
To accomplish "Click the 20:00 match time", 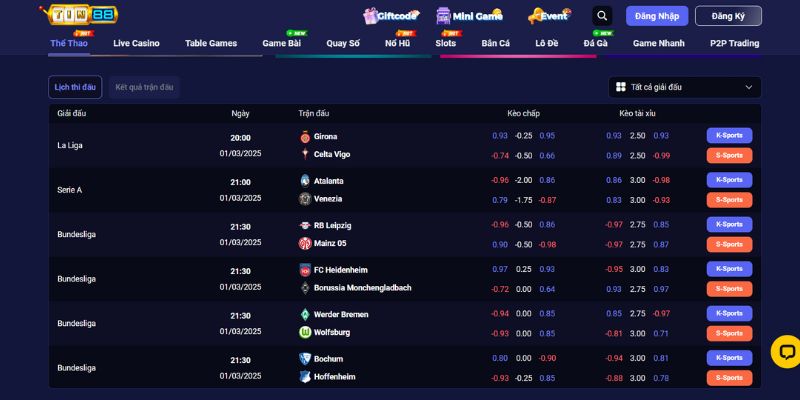I will 240,138.
